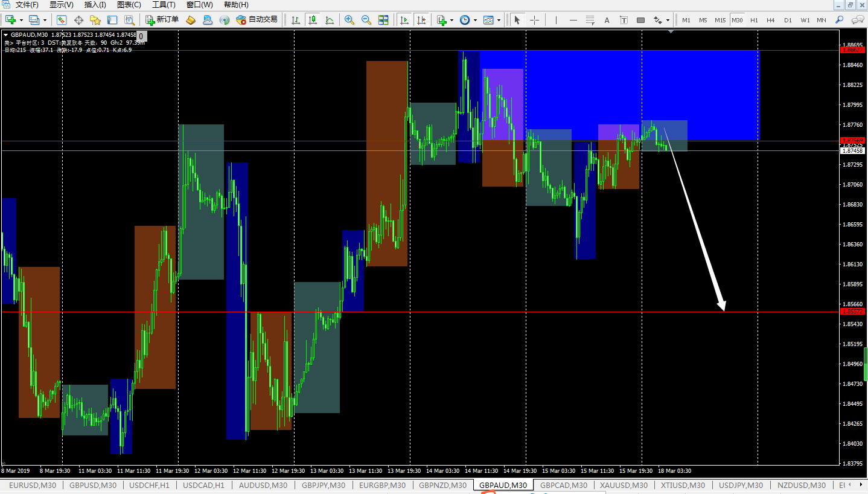Click the green vertical scrollbar at right edge
The width and height of the screenshot is (868, 494).
coord(866,364)
